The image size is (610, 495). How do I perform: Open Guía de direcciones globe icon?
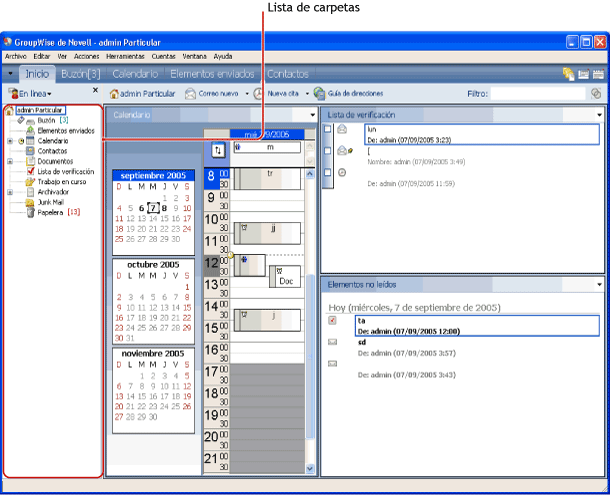pyautogui.click(x=319, y=94)
